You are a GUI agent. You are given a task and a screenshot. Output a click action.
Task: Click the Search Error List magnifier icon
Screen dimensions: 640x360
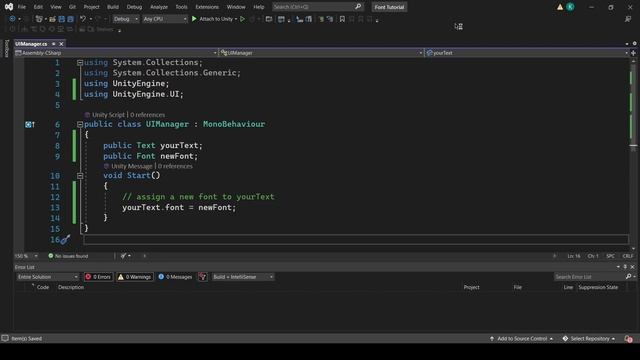click(x=629, y=277)
